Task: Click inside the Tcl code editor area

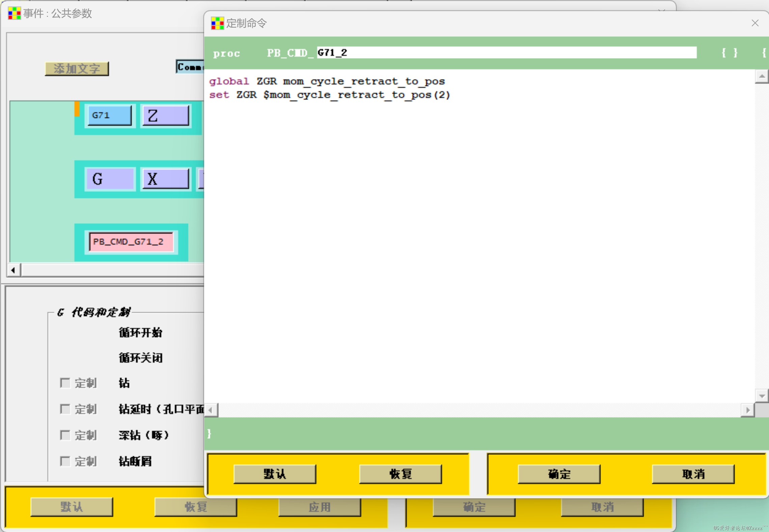Action: [x=479, y=236]
